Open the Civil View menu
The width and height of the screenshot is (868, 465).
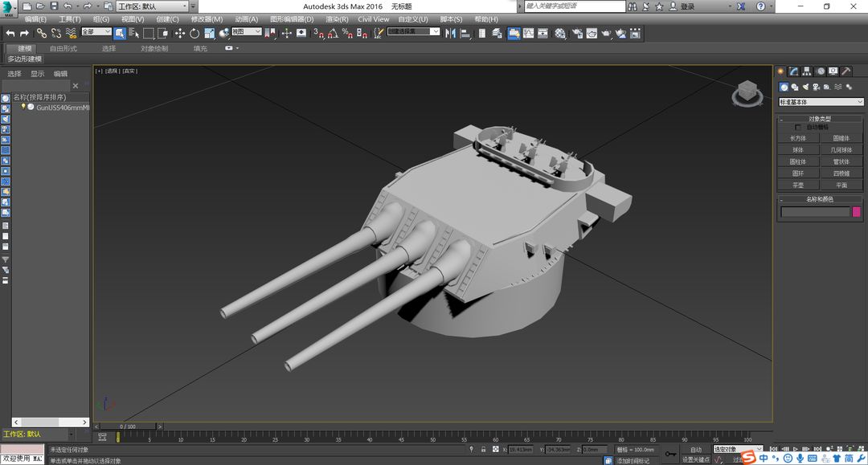[373, 18]
